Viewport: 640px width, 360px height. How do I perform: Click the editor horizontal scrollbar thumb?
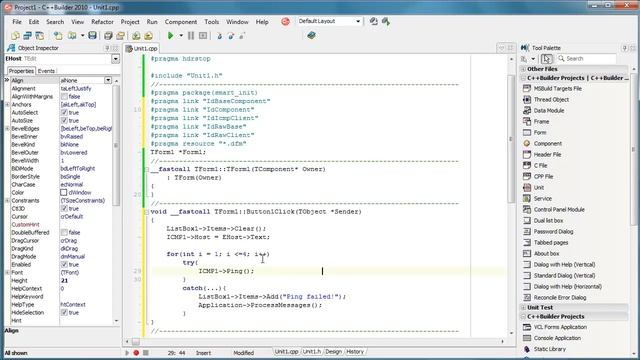(x=136, y=342)
